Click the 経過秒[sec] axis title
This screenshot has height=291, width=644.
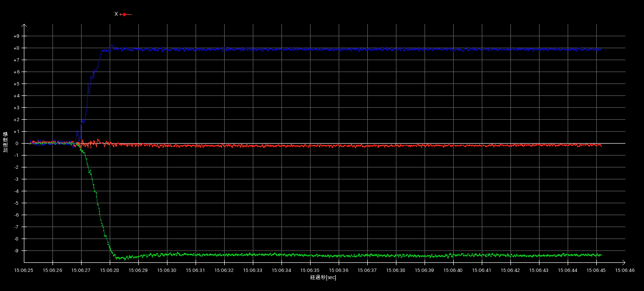point(323,278)
